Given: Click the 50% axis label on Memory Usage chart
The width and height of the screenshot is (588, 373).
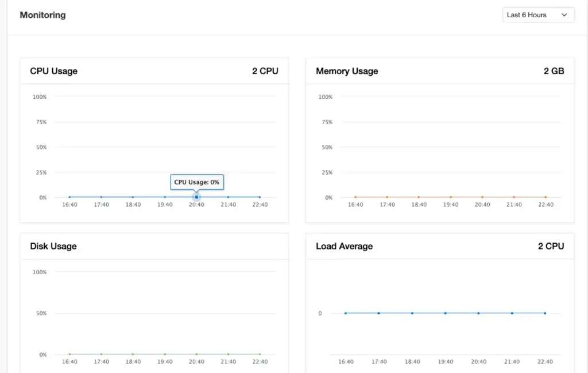Looking at the screenshot, I should (327, 147).
